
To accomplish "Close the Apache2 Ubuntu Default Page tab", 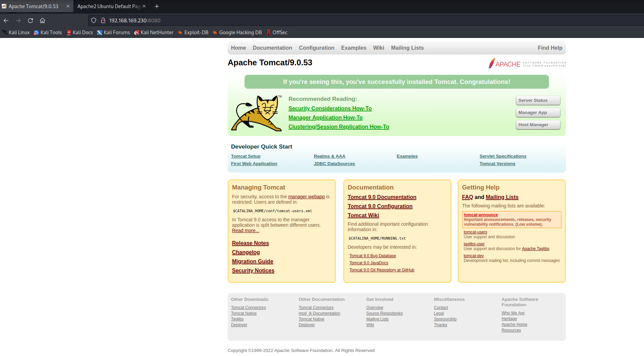I will click(x=144, y=6).
